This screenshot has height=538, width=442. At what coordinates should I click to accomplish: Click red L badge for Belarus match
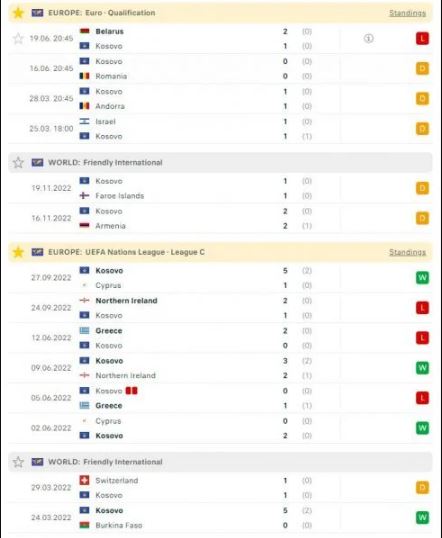point(422,38)
